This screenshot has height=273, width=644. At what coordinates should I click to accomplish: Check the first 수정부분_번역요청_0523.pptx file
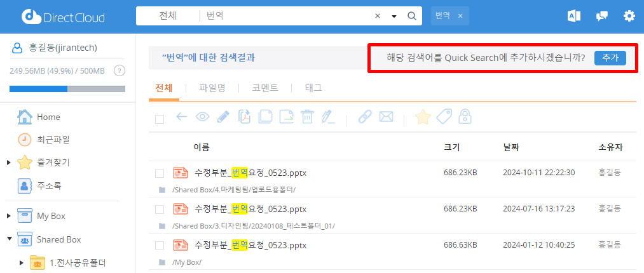point(160,173)
